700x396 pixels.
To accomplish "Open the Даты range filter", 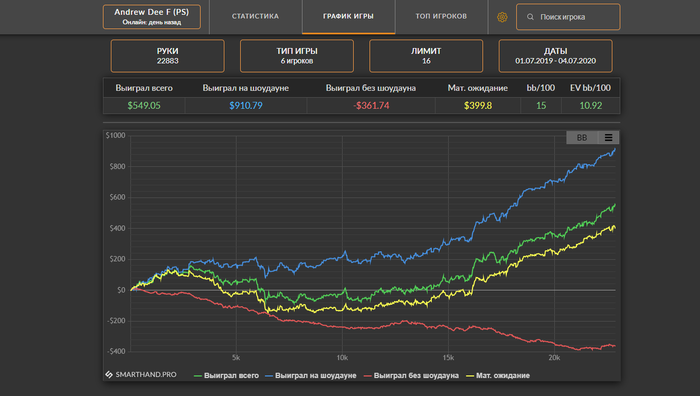I will 555,56.
